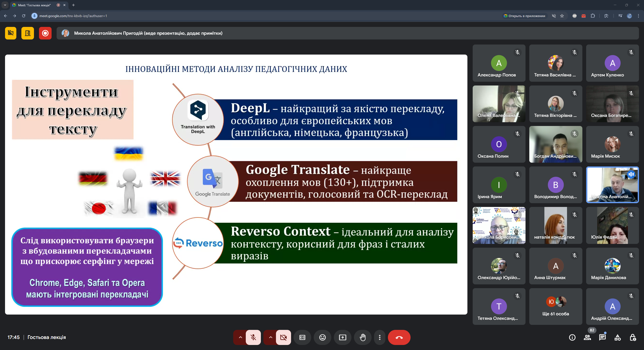Bookmark this page with the star icon
The image size is (644, 350).
coord(562,16)
